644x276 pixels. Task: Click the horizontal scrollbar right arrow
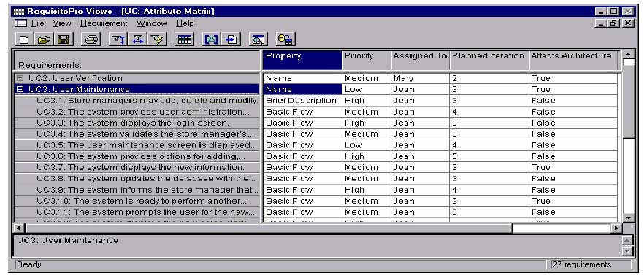click(616, 229)
